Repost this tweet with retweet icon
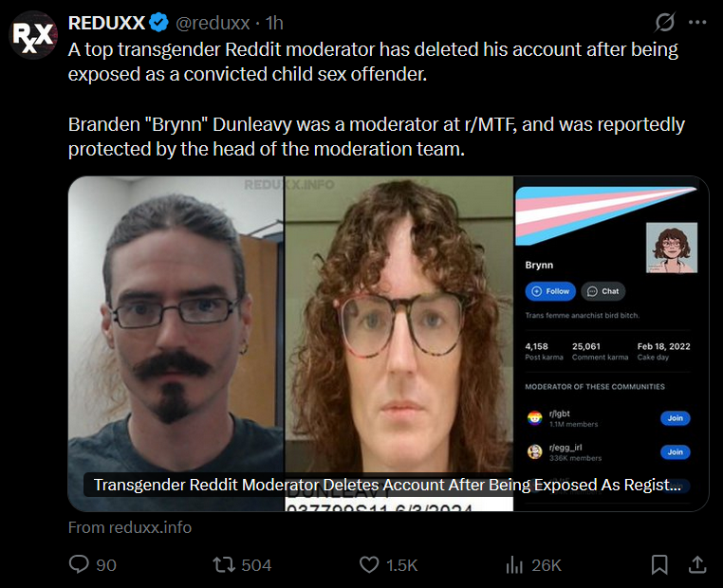 pos(224,564)
